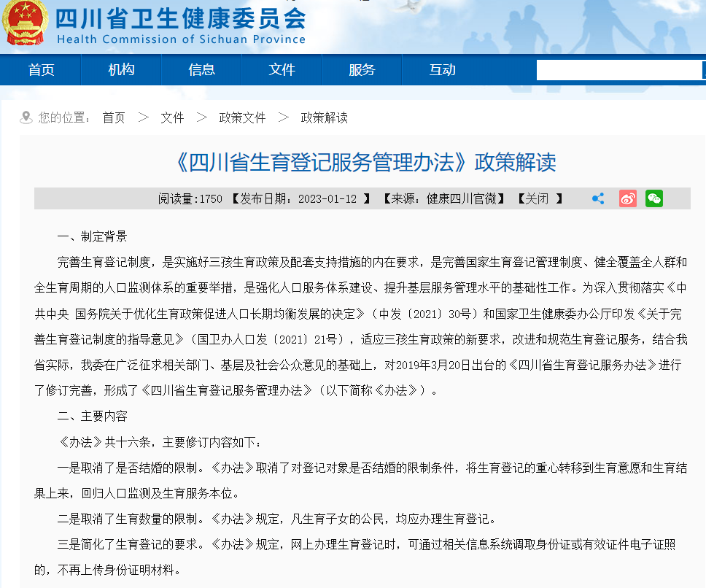Image resolution: width=706 pixels, height=588 pixels.
Task: Click the line 《办法》共十六条，主要修订内容如下
Action: pyautogui.click(x=160, y=442)
